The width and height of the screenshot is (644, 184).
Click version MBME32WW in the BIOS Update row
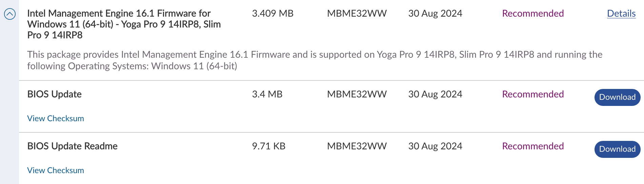[357, 94]
